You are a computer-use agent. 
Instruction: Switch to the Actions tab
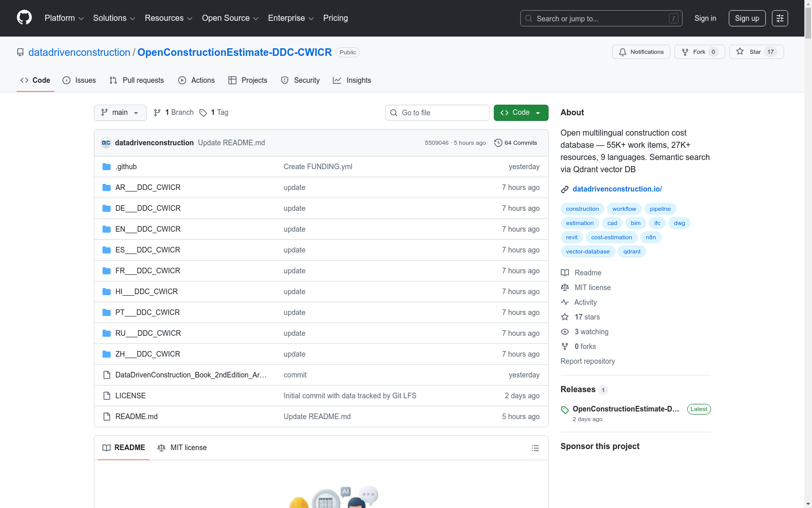coord(196,80)
